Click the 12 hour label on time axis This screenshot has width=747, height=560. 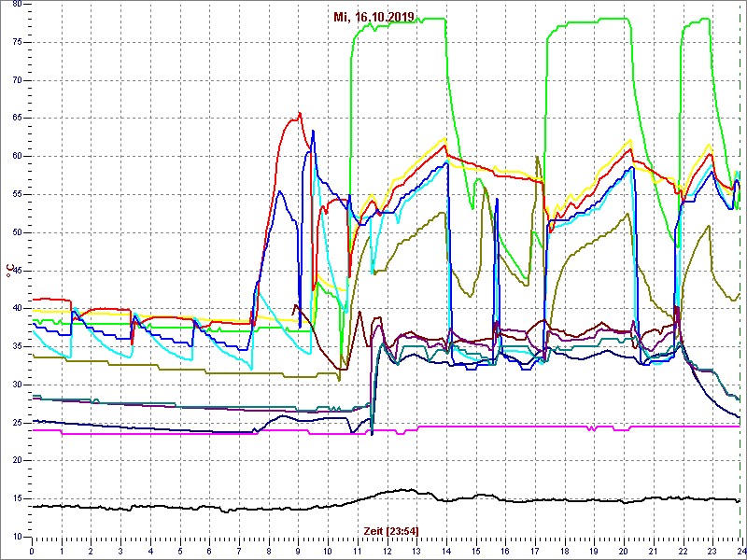388,551
